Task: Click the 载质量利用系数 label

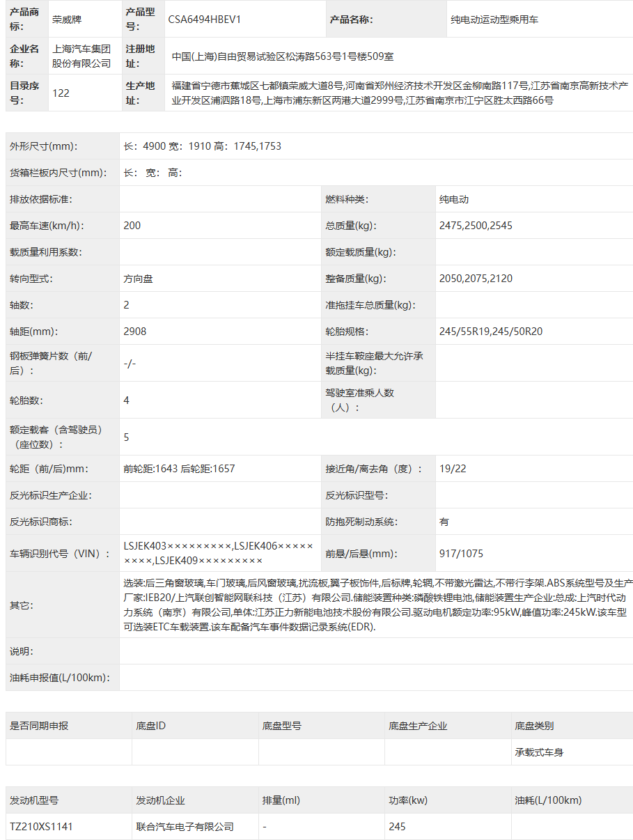Action: [45, 252]
